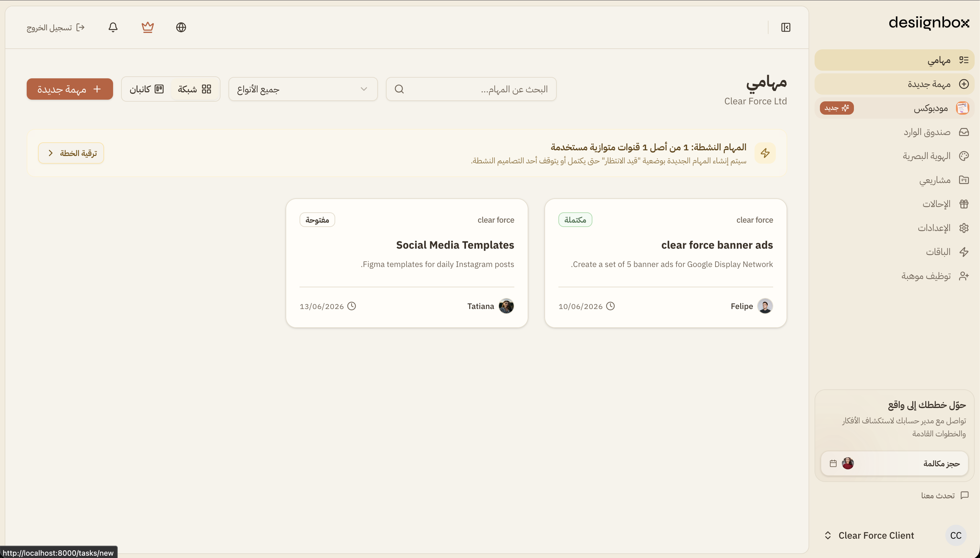Image resolution: width=980 pixels, height=558 pixels.
Task: Click تحدث معنا chat link
Action: 945,495
